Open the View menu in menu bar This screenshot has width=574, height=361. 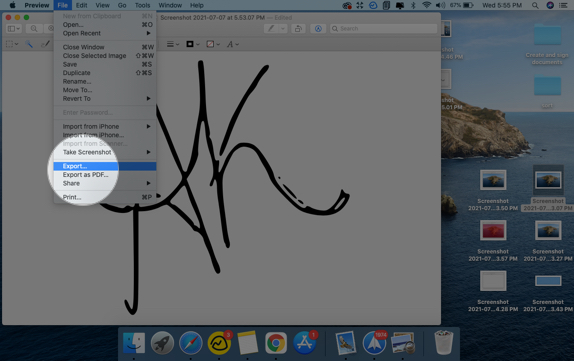click(x=102, y=5)
